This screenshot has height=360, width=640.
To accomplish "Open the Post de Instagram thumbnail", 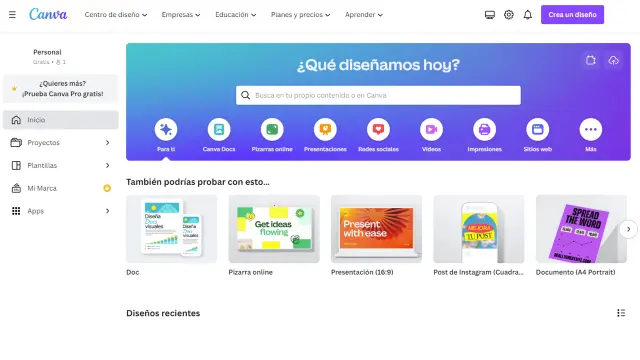I will 479,229.
